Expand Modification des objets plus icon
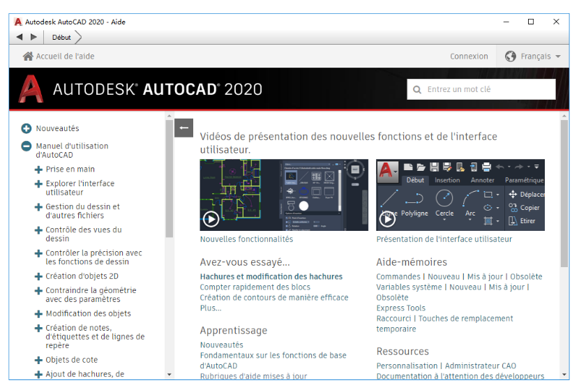 click(x=38, y=314)
